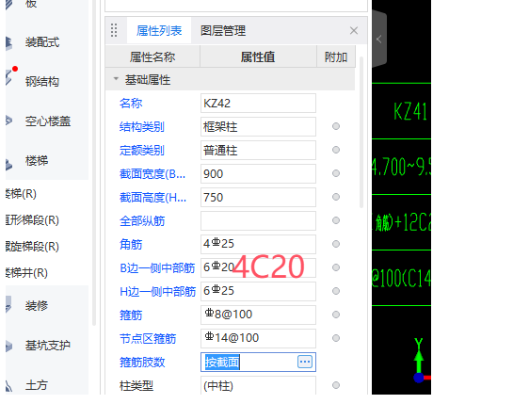Click the 属性名称 column header
This screenshot has height=420, width=513.
click(152, 57)
